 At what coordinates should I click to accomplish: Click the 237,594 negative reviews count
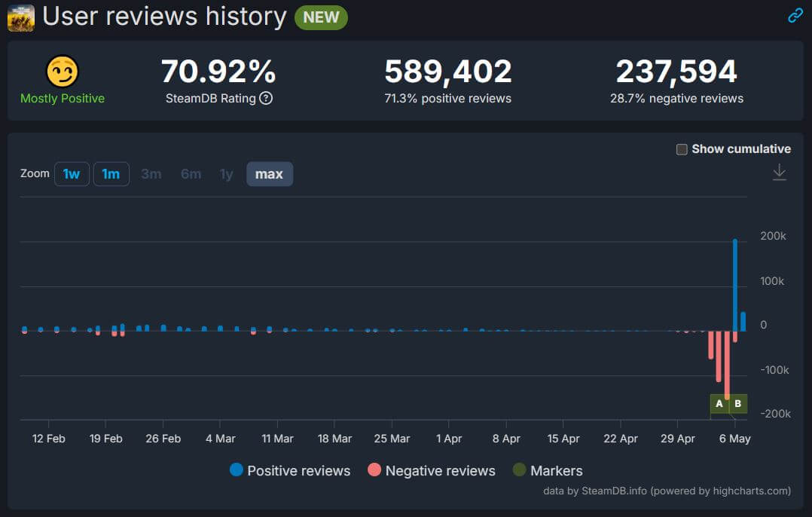click(x=676, y=71)
